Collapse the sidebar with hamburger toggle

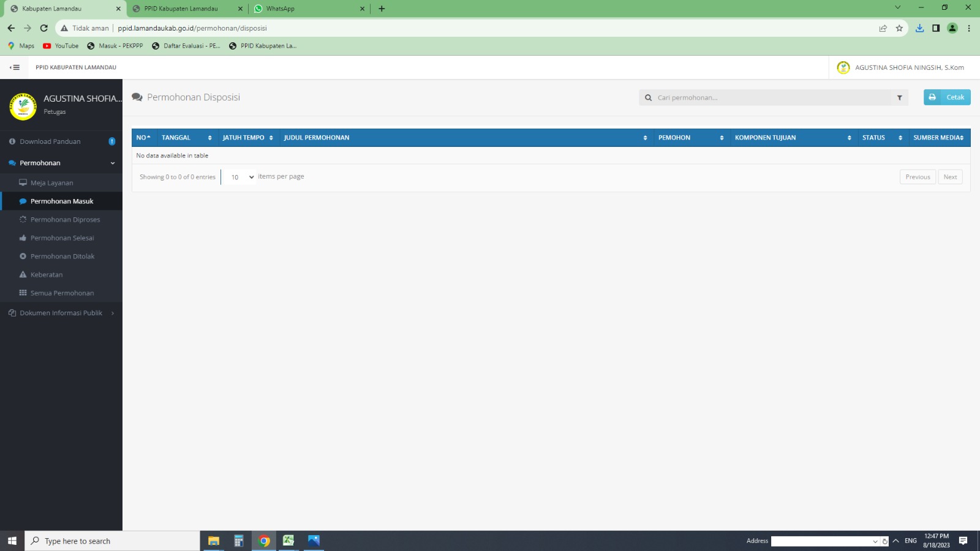(15, 67)
